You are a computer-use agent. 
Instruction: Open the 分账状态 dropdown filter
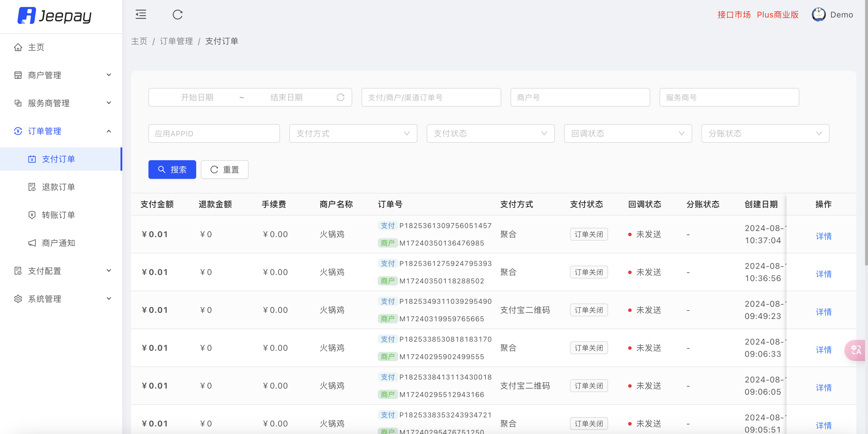765,133
